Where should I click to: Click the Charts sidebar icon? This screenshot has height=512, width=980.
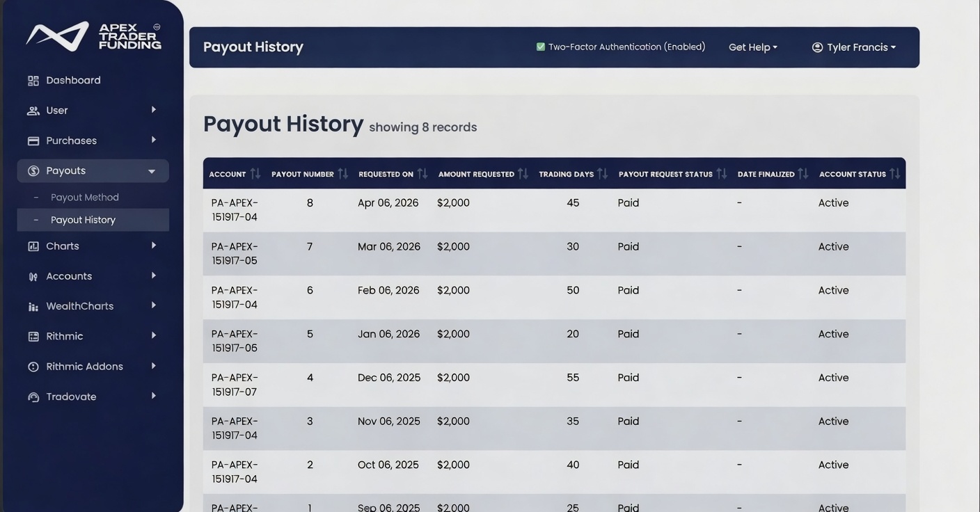pyautogui.click(x=33, y=246)
